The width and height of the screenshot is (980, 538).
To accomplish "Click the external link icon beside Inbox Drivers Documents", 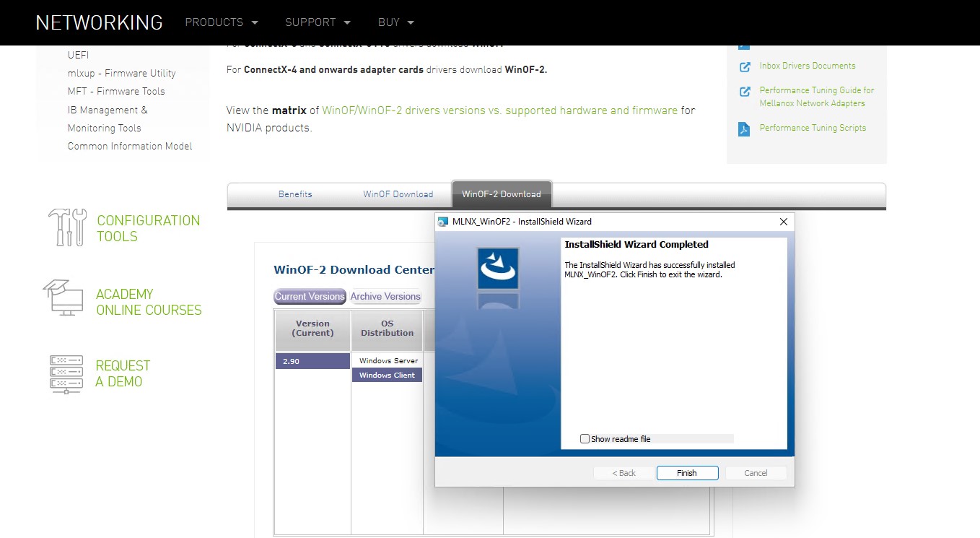I will click(745, 66).
